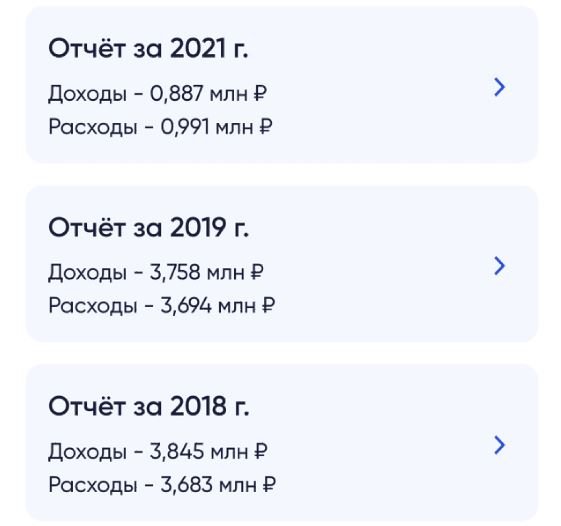Click the ruble sign after 0,887 млн

(260, 93)
